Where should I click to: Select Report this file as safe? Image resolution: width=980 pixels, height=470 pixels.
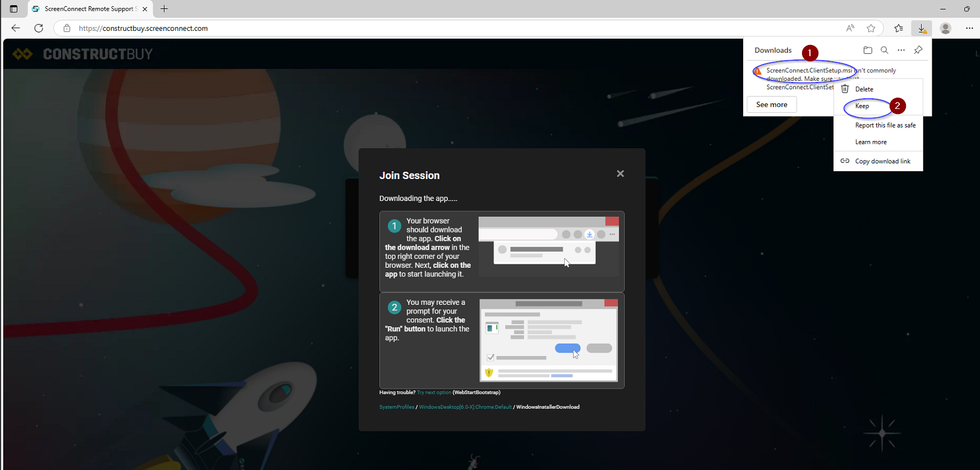[x=885, y=125]
